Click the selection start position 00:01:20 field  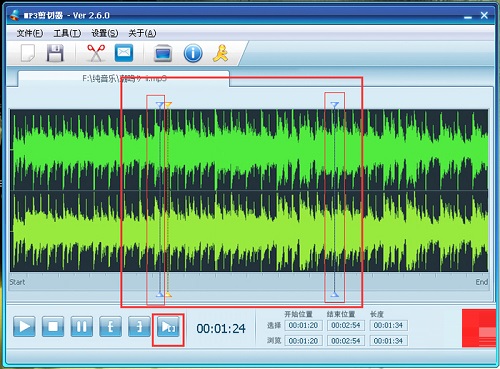point(303,325)
